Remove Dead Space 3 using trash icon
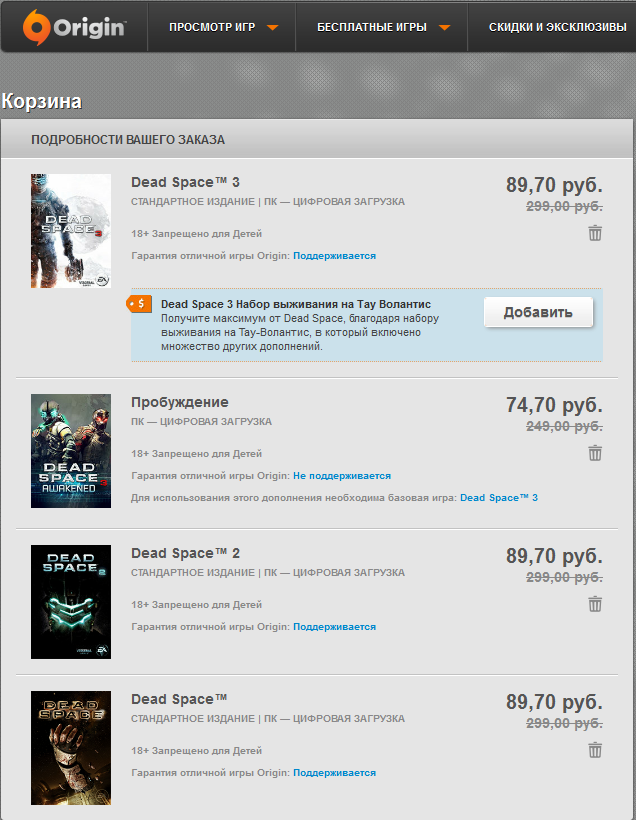 [595, 233]
